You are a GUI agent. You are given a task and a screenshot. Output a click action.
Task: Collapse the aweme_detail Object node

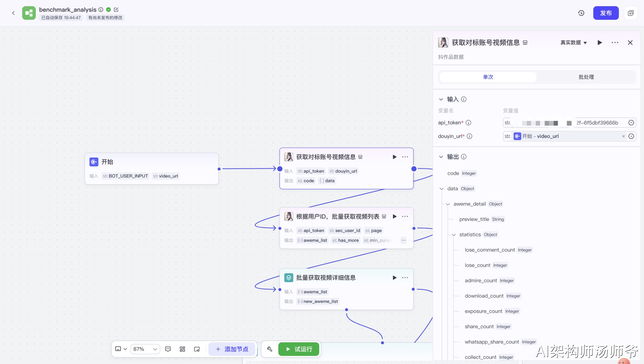448,204
